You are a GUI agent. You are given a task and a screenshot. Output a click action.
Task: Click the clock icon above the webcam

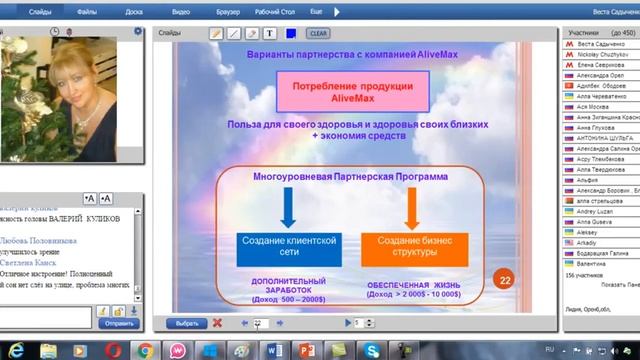point(54,31)
